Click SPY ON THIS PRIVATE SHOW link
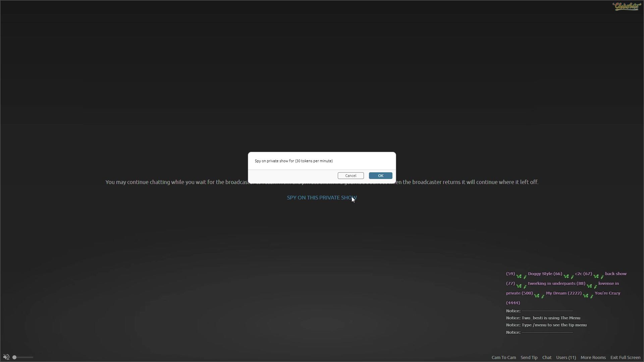 coord(321,198)
